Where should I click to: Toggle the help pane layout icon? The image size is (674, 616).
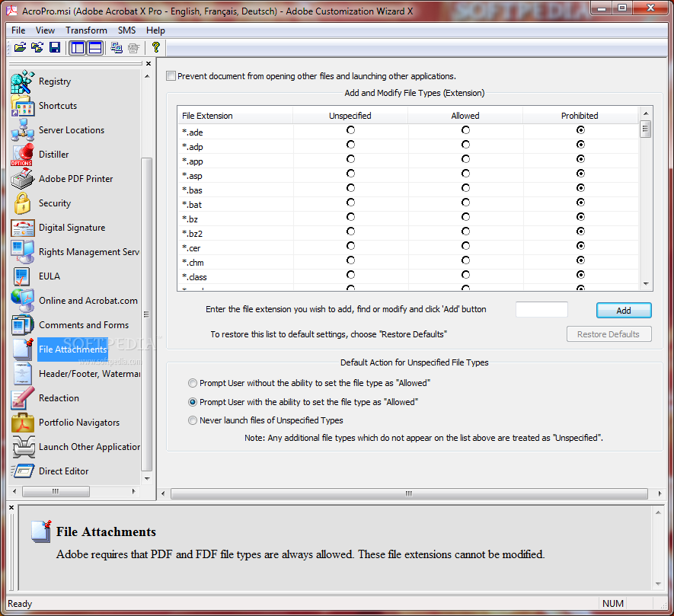(x=95, y=47)
